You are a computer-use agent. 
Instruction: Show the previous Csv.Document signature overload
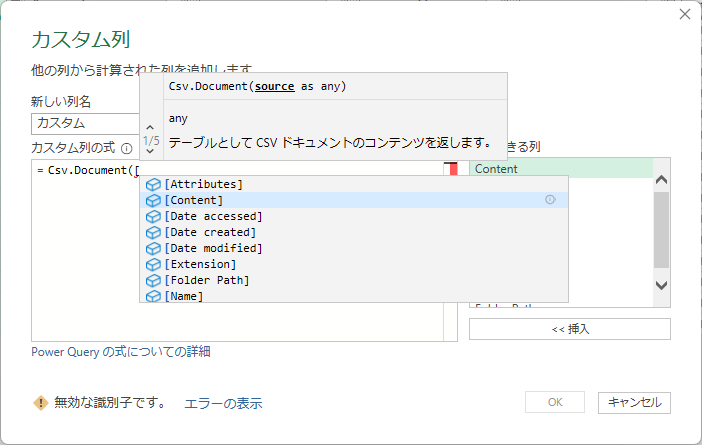coord(150,127)
